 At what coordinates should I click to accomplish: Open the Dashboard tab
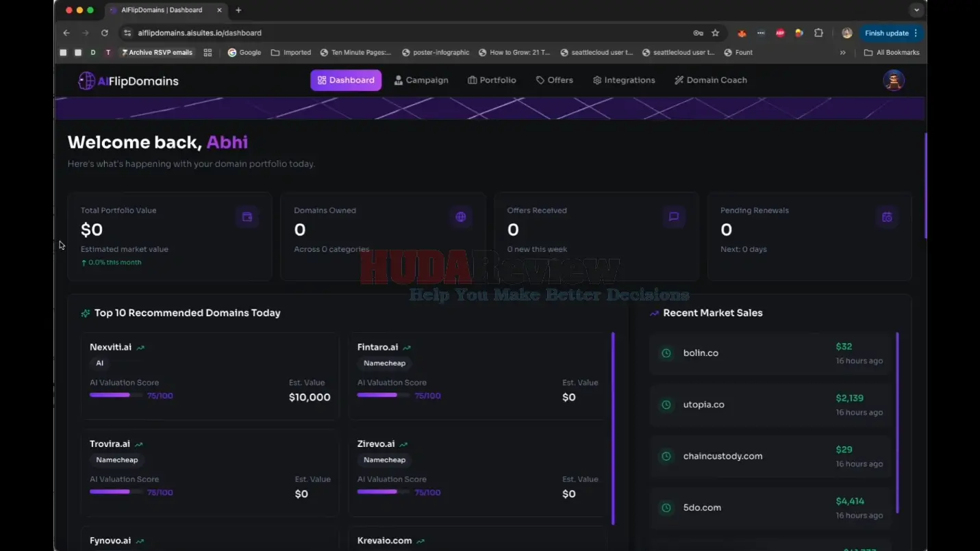[x=346, y=80]
